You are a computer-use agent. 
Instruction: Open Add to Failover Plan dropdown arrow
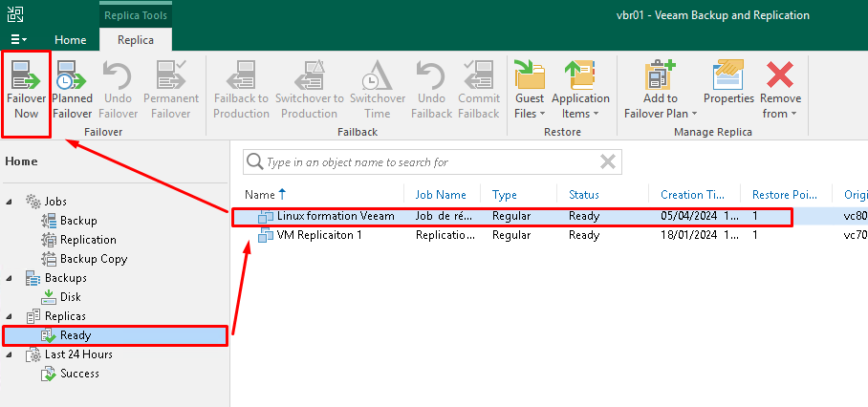pos(694,114)
